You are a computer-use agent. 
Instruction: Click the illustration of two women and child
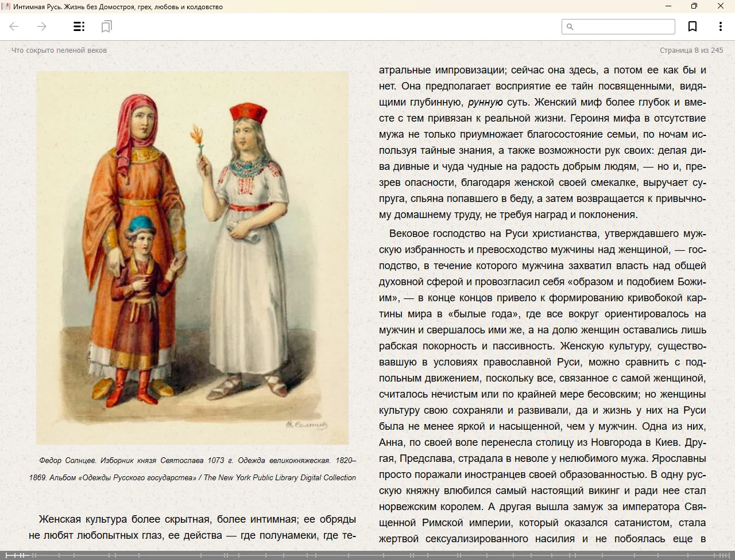[192, 258]
